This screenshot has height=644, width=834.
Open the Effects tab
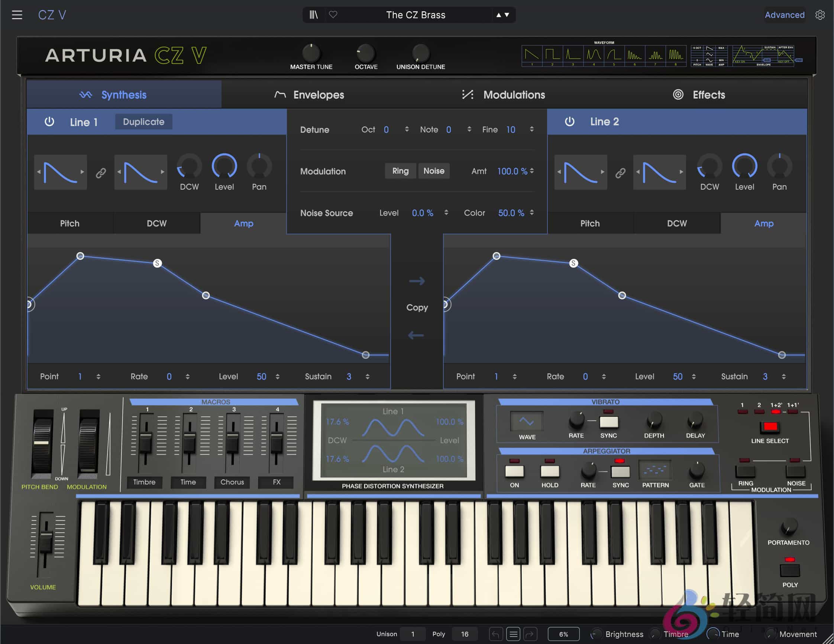pos(708,95)
